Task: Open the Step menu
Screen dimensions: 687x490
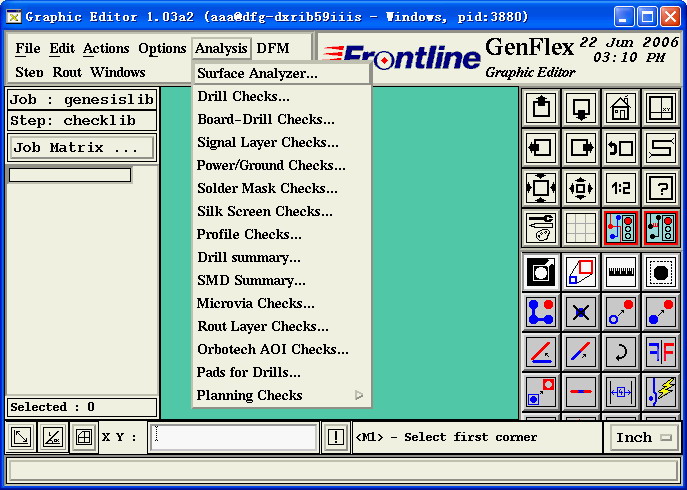Action: pyautogui.click(x=29, y=72)
